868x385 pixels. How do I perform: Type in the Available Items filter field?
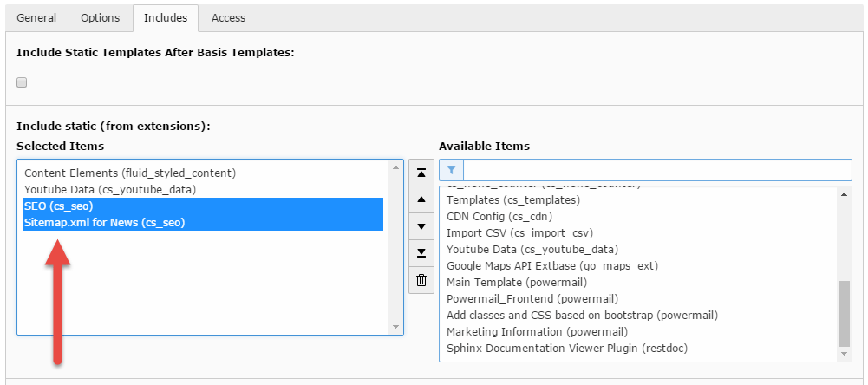tap(657, 170)
